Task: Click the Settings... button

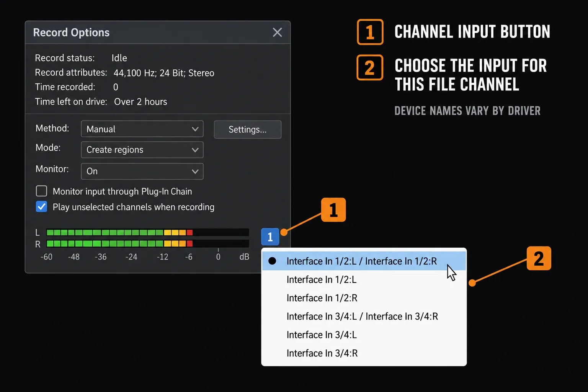Action: point(248,129)
